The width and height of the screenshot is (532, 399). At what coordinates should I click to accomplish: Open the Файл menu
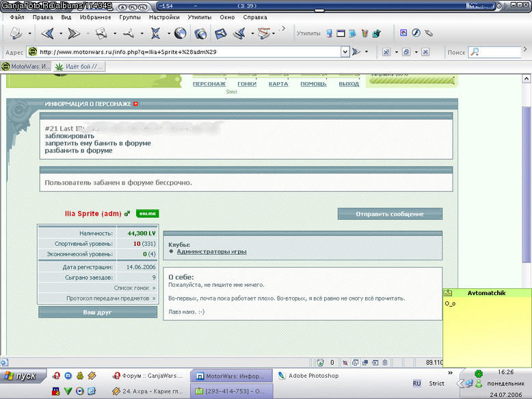point(17,17)
